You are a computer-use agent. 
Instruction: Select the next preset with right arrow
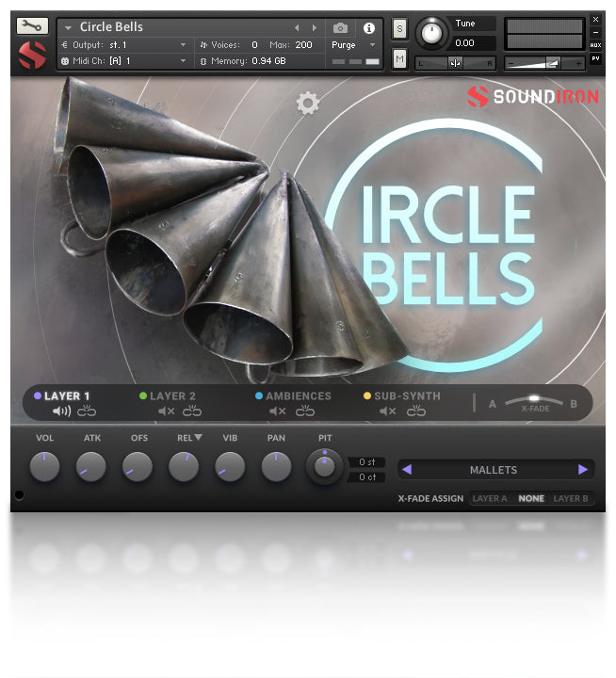click(582, 469)
